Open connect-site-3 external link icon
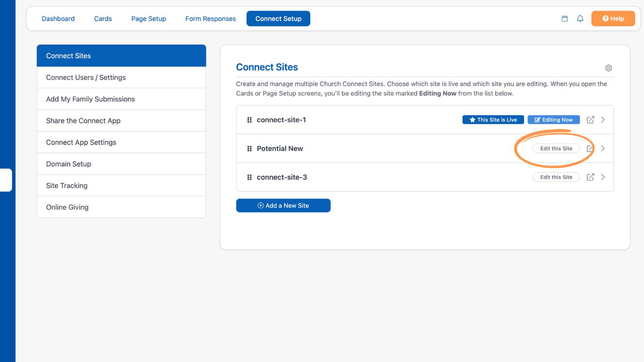Screen dimensions: 644x362 coord(590,177)
